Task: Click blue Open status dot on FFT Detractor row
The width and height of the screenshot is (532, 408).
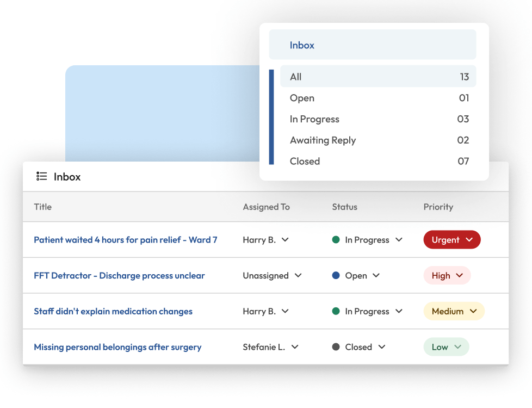Action: (x=336, y=276)
